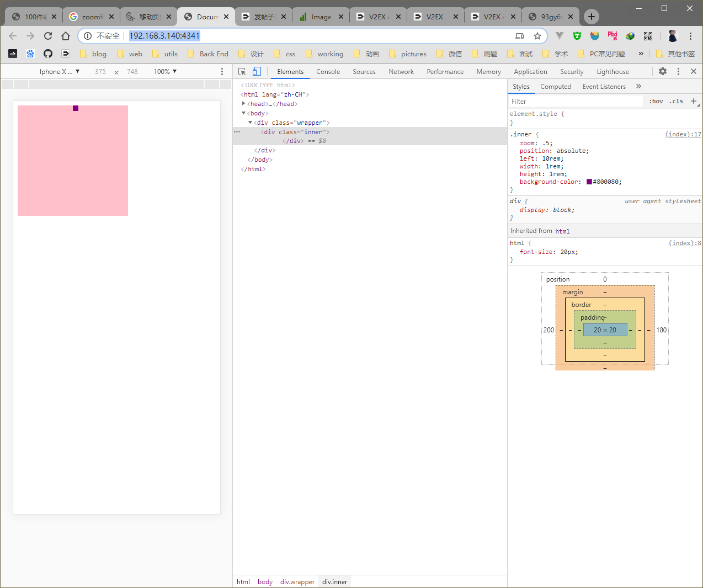This screenshot has width=703, height=588.
Task: Select the inspect element picker icon
Action: click(x=242, y=72)
